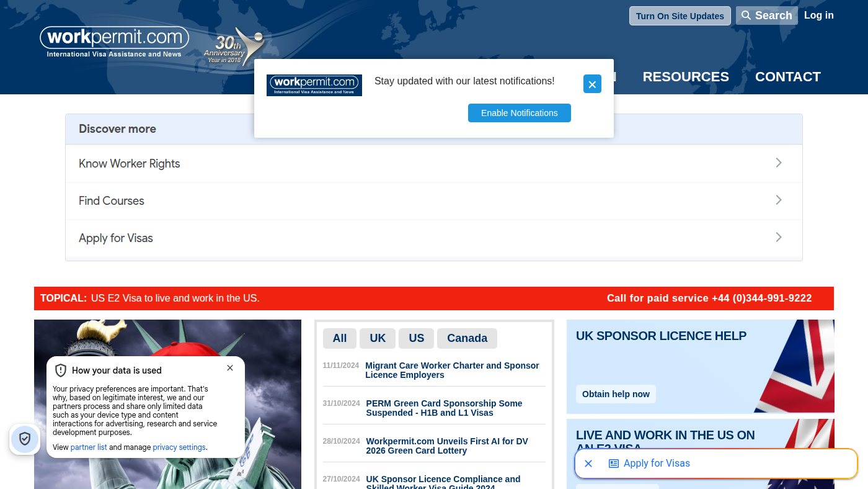Close the notifications popup with the X

[x=592, y=84]
